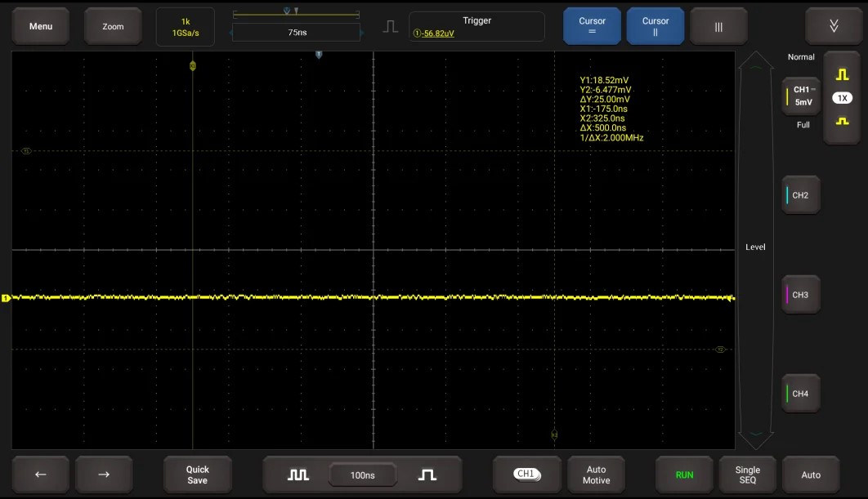The height and width of the screenshot is (499, 868).
Task: Increase CH1 vertical scale with large pulse icon
Action: coord(842,74)
